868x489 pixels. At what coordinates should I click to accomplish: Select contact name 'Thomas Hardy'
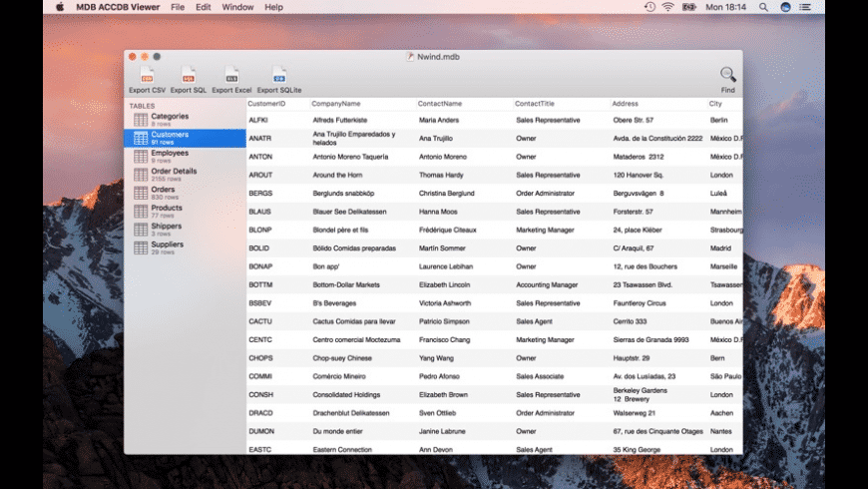[441, 175]
